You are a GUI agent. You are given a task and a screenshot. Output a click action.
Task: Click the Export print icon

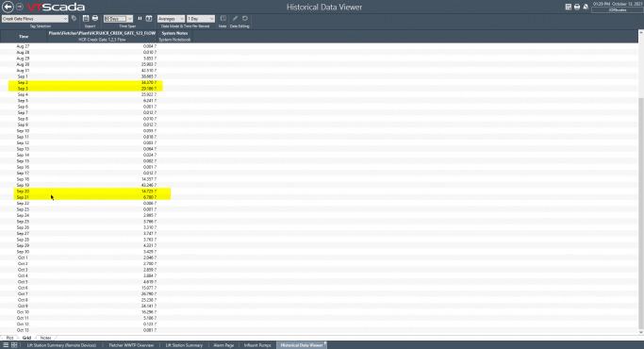click(95, 19)
